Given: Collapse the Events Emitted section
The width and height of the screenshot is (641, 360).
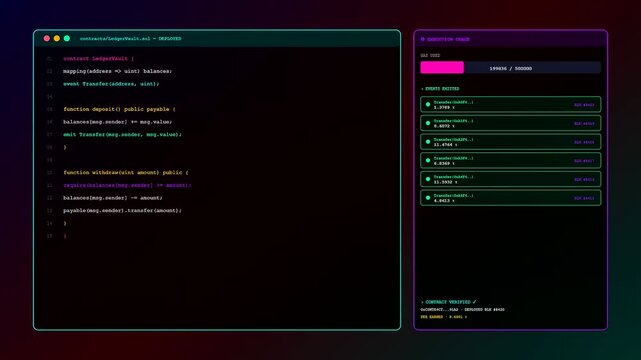Looking at the screenshot, I should (x=422, y=89).
